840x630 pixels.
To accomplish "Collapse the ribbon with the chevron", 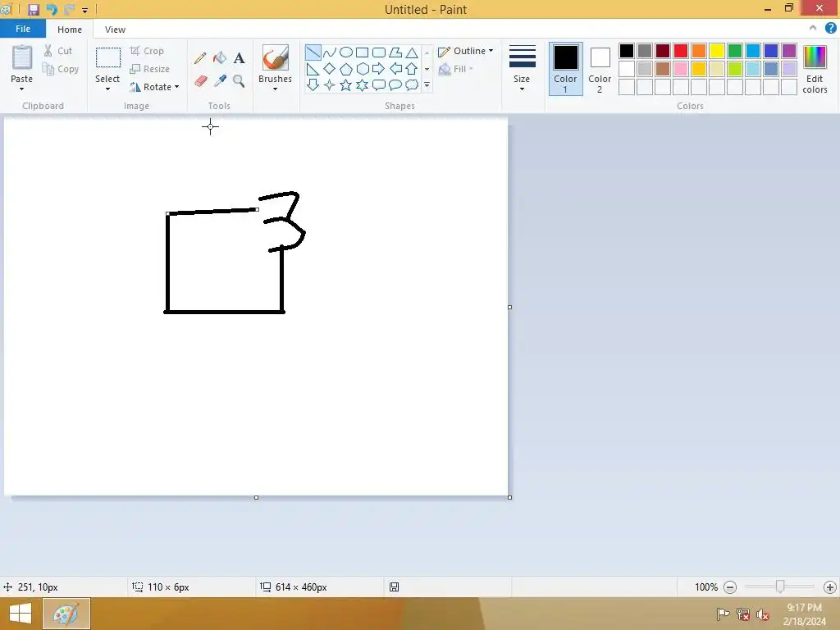I will coord(813,29).
